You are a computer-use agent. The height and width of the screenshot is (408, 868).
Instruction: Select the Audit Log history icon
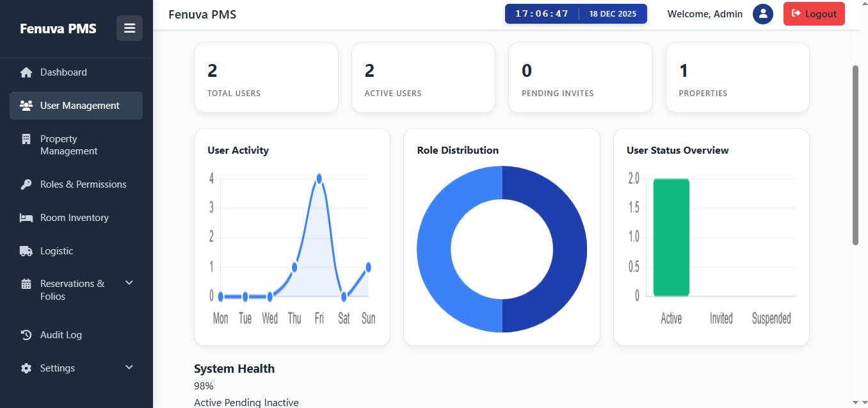26,334
